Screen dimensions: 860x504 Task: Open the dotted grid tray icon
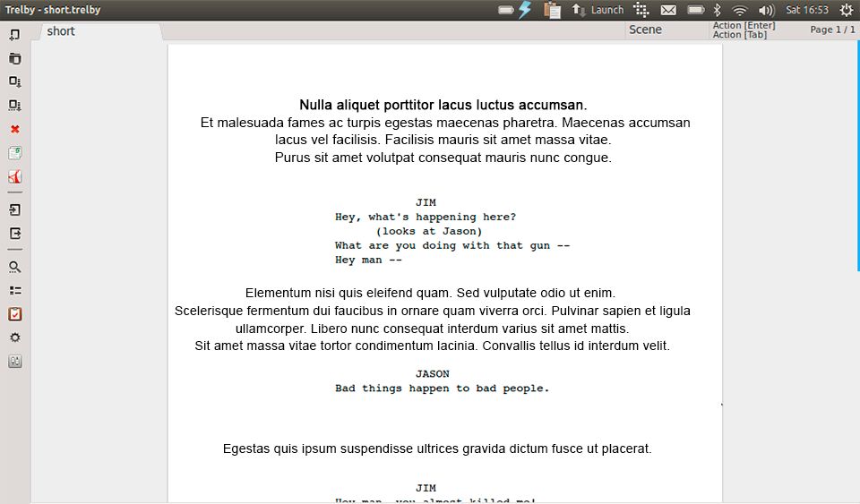641,10
